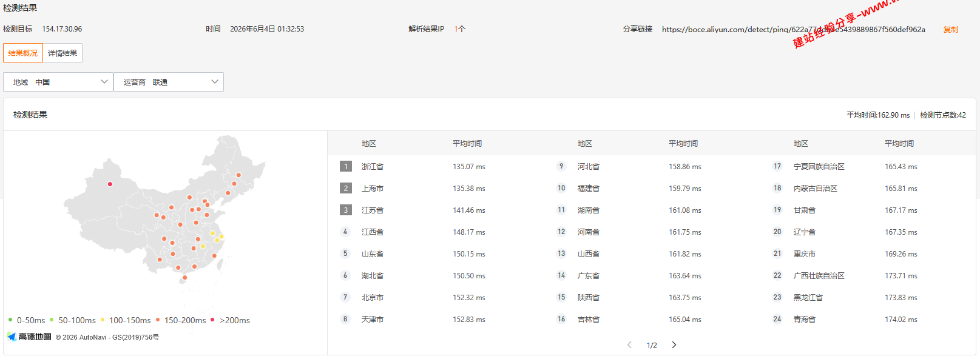Image resolution: width=980 pixels, height=359 pixels.
Task: Select the 天津市 region cell
Action: 373,319
